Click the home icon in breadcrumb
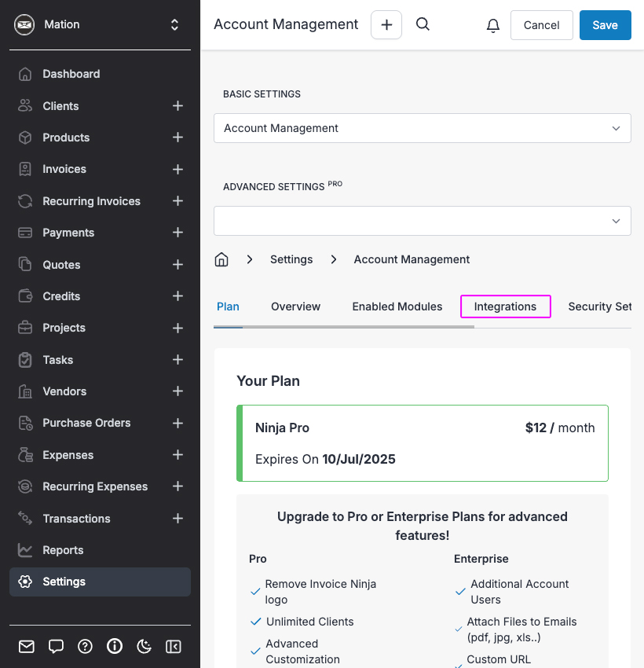Viewport: 644px width, 668px height. tap(221, 259)
